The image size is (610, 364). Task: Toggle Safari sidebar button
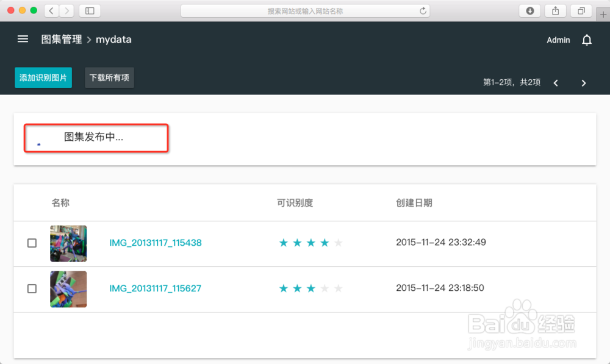pos(90,11)
